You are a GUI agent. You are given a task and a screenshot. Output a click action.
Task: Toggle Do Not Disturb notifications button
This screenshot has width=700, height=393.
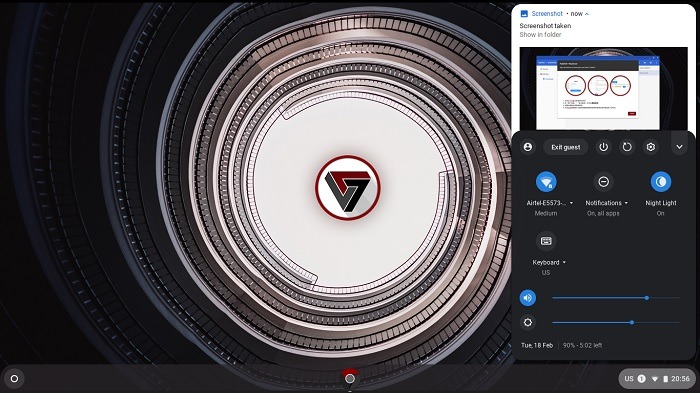click(603, 182)
